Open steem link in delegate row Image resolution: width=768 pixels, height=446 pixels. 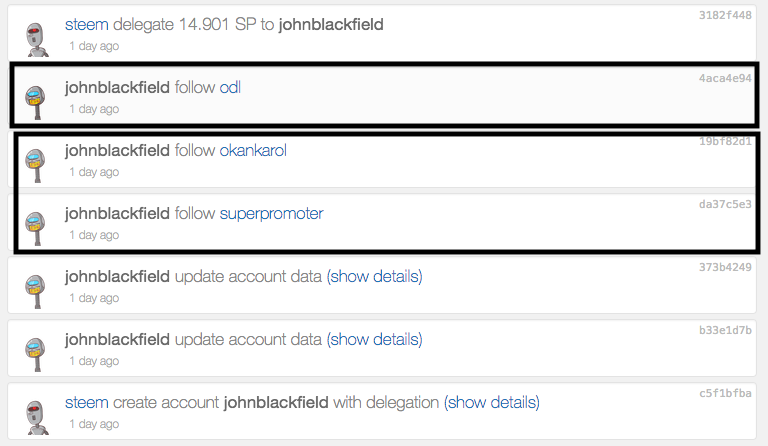85,24
